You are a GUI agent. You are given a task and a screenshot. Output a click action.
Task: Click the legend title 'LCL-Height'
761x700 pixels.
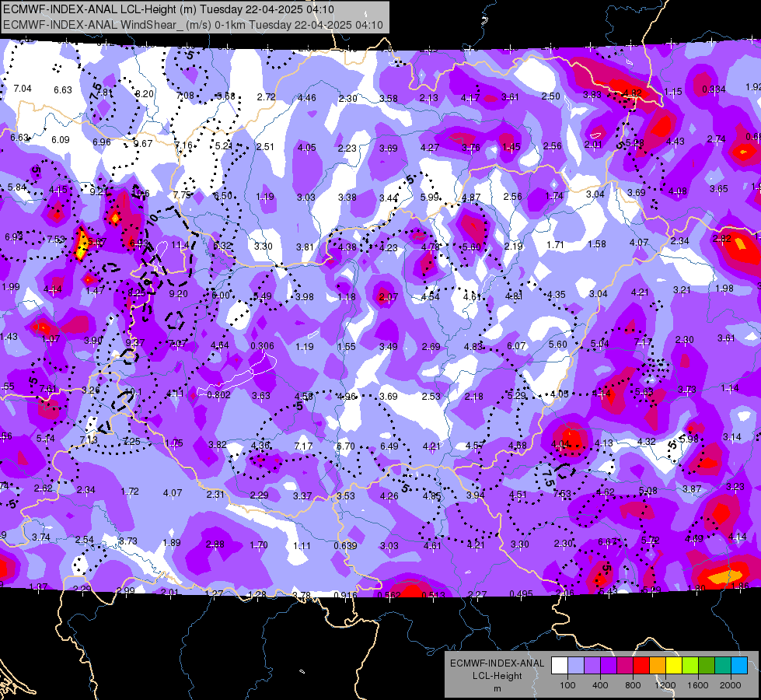[497, 676]
